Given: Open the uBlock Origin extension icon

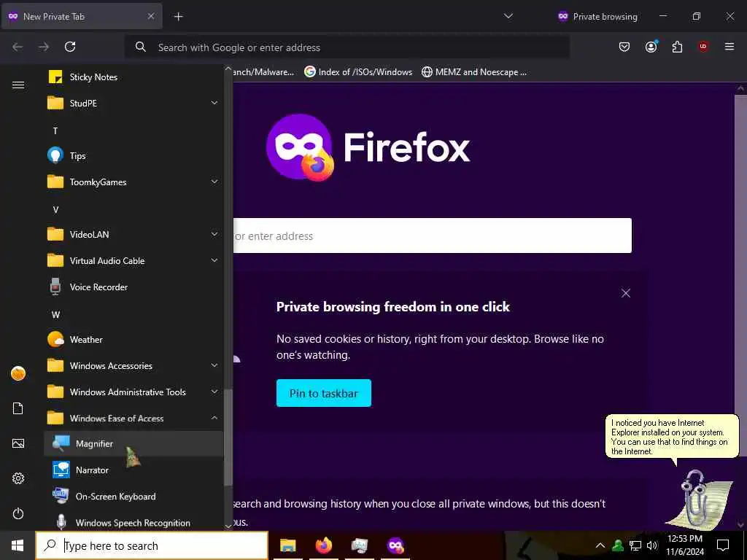Looking at the screenshot, I should pyautogui.click(x=703, y=47).
